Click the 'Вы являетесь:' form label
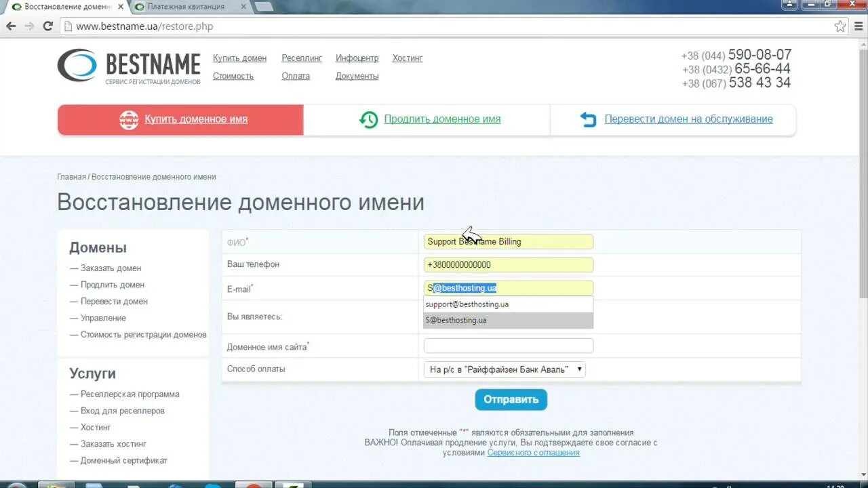 click(254, 317)
